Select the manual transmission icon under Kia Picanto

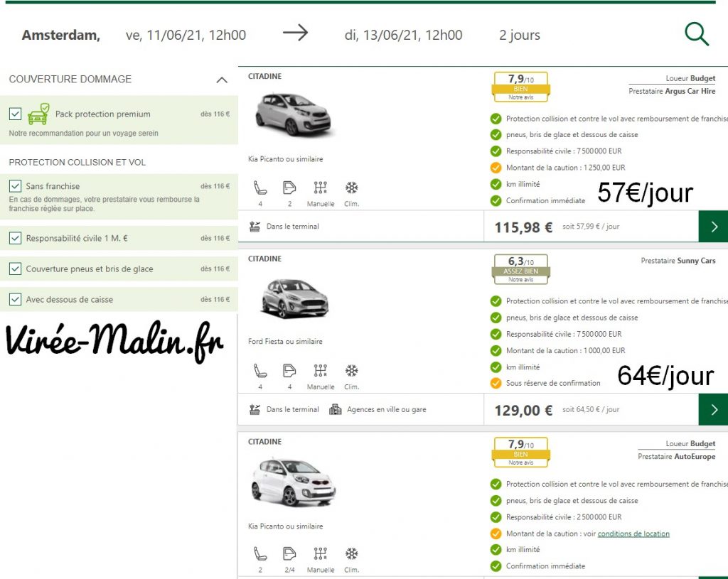[320, 188]
